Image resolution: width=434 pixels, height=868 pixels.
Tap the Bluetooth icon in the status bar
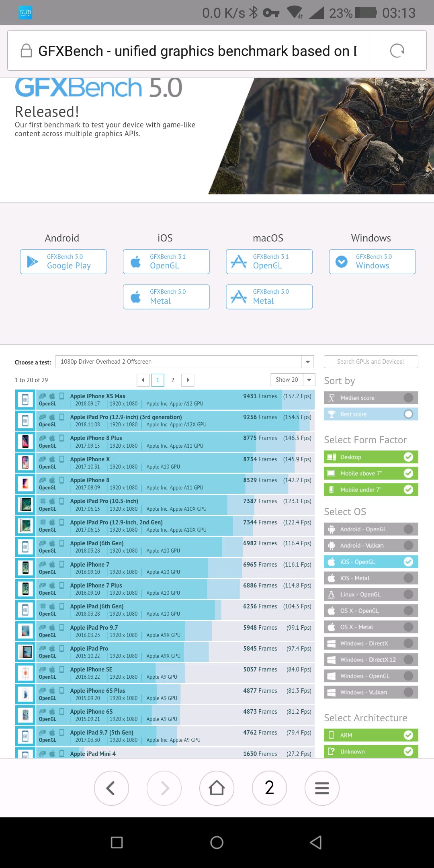pyautogui.click(x=253, y=12)
